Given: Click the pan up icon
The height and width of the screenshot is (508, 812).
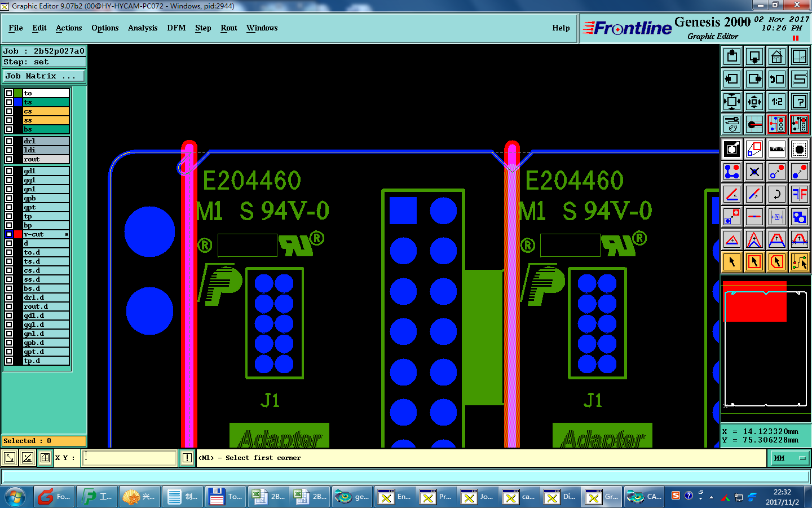Looking at the screenshot, I should click(x=732, y=56).
